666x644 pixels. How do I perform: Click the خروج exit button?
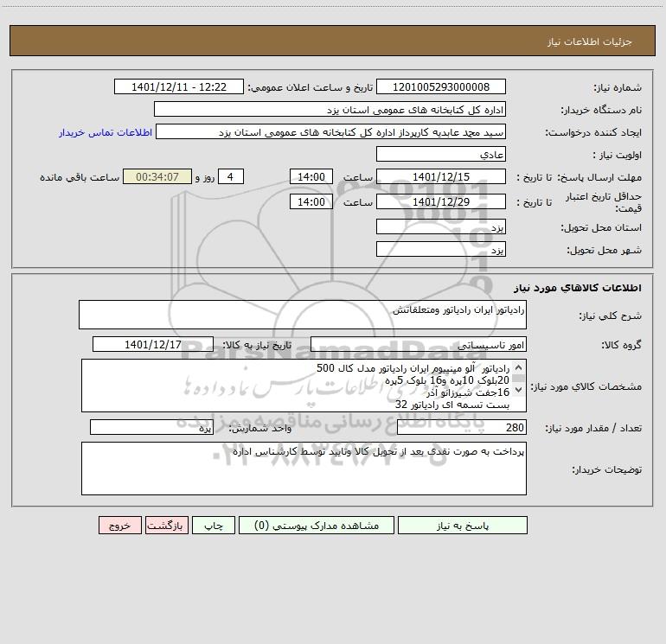[119, 525]
